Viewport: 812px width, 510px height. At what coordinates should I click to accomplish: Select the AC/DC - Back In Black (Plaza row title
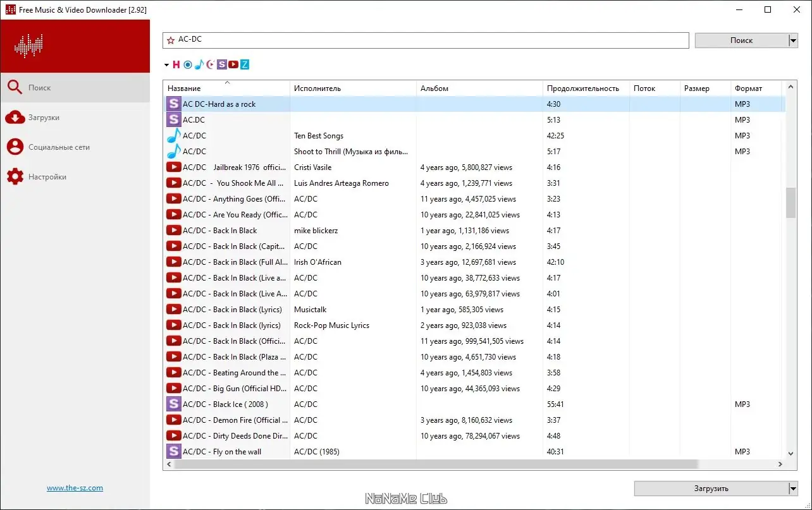(x=234, y=356)
